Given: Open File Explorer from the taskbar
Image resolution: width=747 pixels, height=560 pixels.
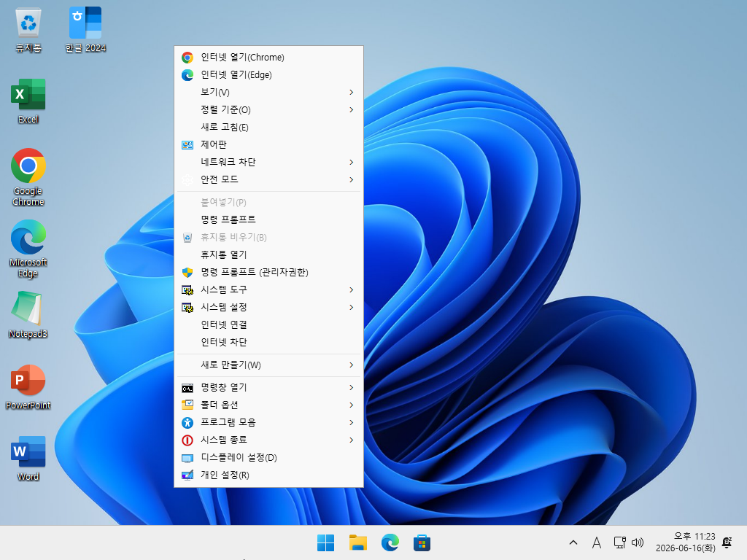Looking at the screenshot, I should point(357,542).
